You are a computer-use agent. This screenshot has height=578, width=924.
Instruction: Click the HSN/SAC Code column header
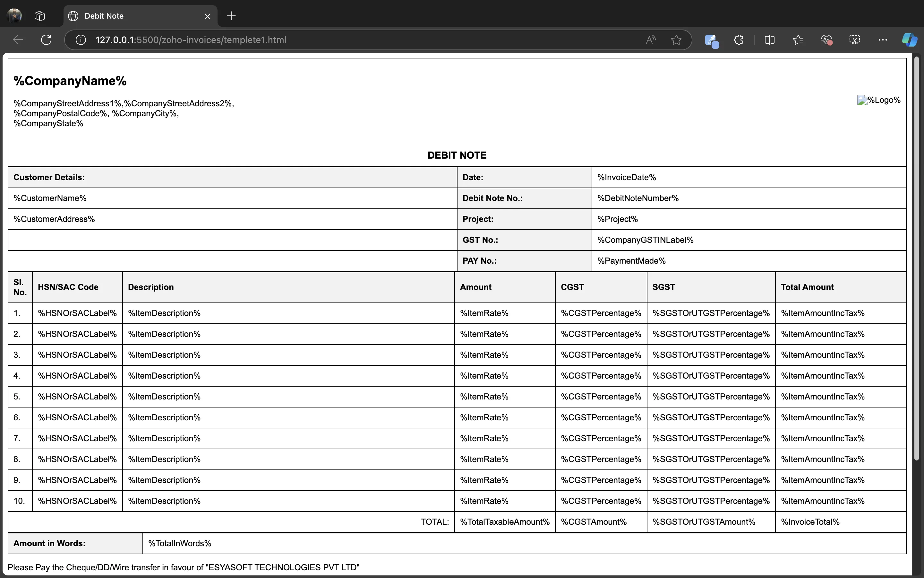77,287
